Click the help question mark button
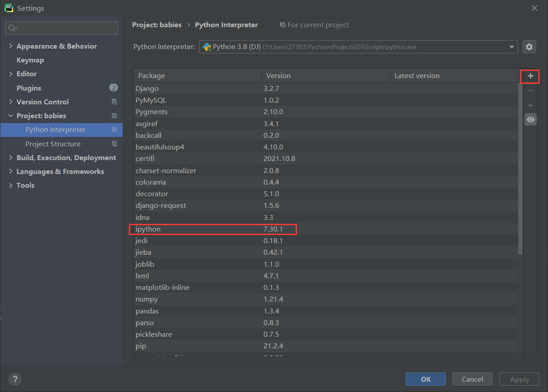 point(15,379)
